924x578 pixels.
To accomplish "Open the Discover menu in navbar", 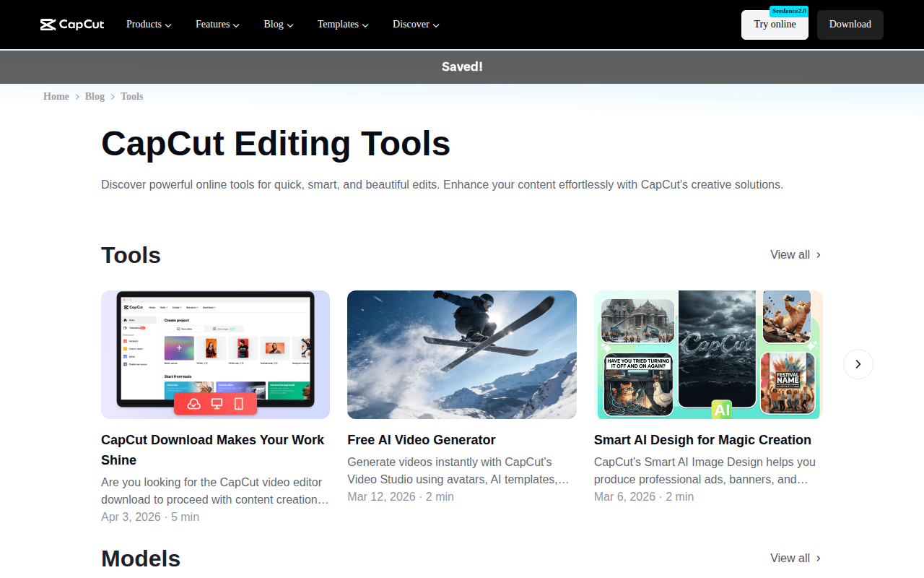I will click(x=416, y=25).
